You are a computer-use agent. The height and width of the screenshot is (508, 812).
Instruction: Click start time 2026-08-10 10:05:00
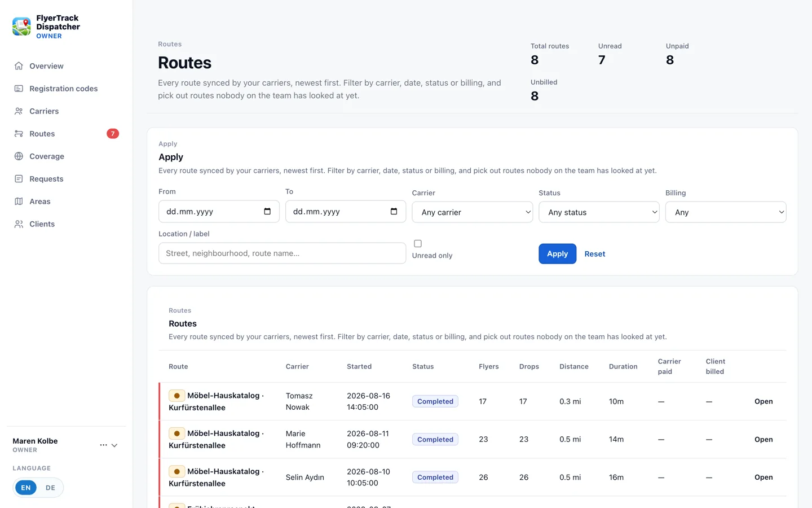[x=368, y=477]
